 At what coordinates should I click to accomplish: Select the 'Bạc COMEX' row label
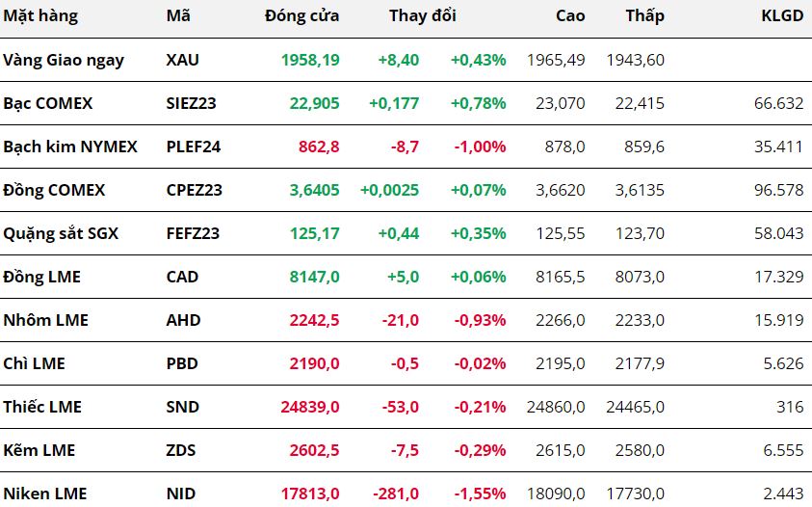pyautogui.click(x=47, y=104)
